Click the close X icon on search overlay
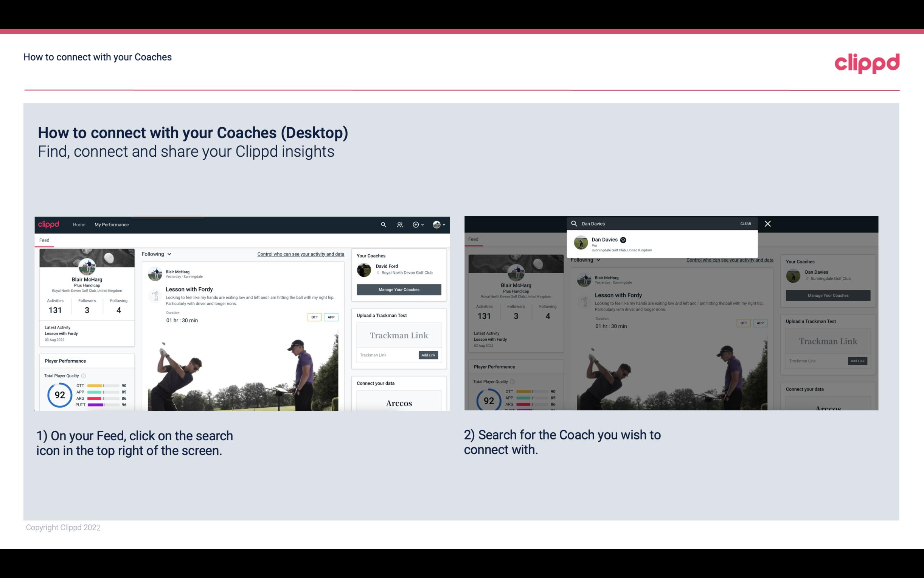 click(767, 223)
